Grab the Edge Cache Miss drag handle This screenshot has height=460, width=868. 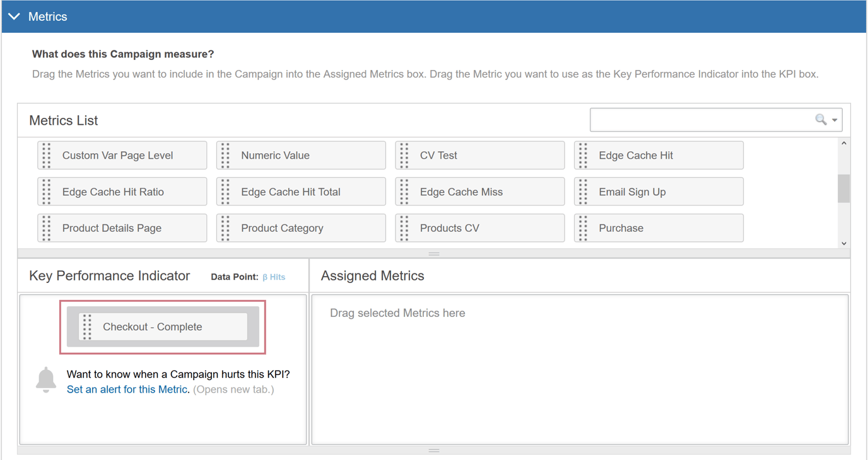tap(404, 192)
